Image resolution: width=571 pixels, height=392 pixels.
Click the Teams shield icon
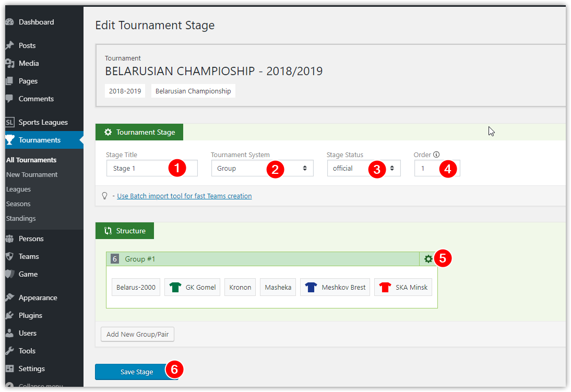(10, 256)
